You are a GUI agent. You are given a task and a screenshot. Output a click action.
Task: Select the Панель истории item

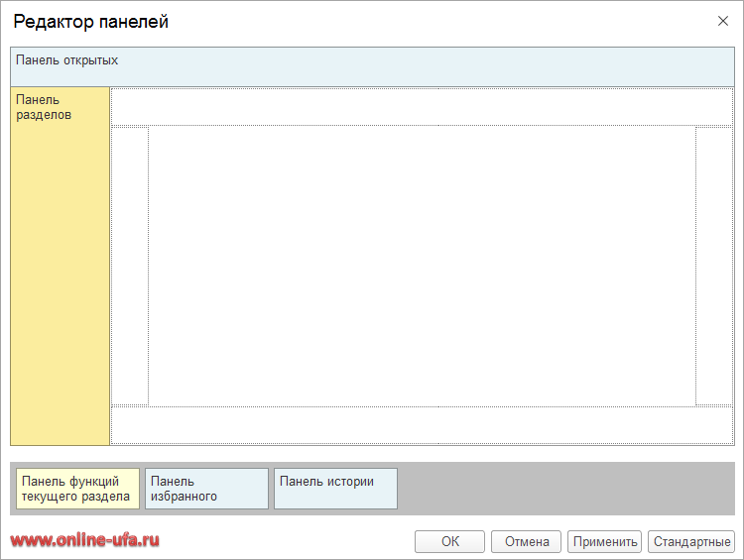point(335,489)
